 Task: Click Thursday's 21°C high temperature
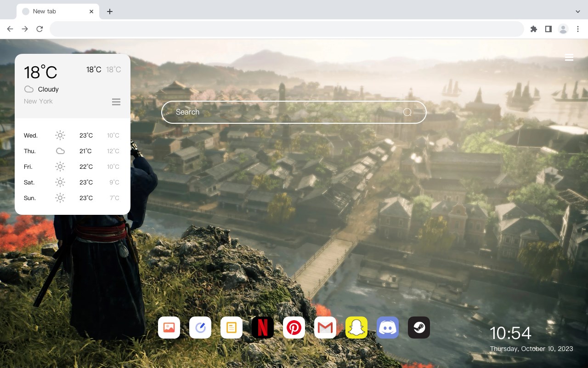tap(86, 151)
